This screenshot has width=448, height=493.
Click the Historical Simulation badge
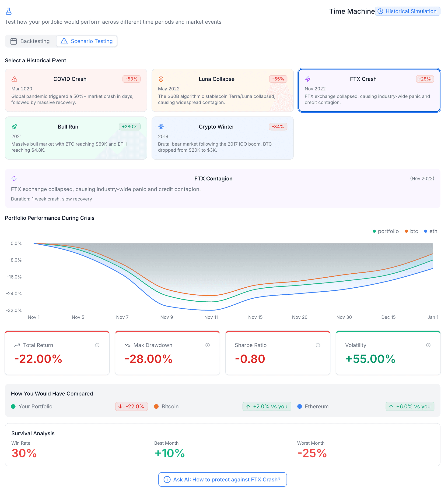(407, 11)
